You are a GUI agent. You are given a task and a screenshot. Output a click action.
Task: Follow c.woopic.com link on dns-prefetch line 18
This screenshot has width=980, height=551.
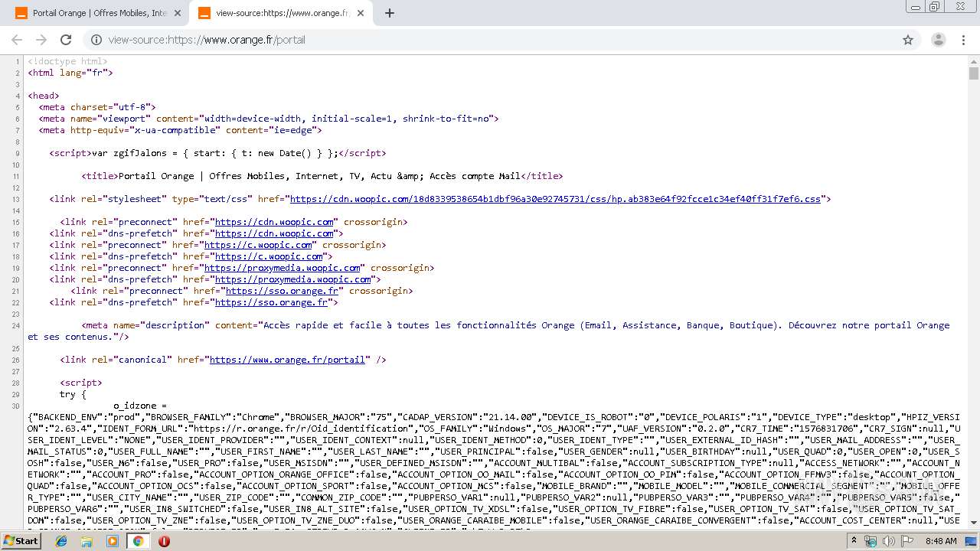tap(269, 256)
